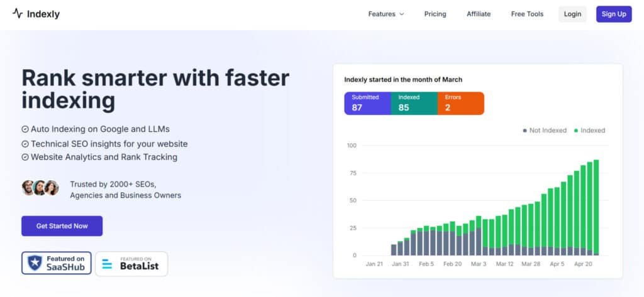Open the Free Tools menu item
Viewport: 644px width, 297px height.
(x=526, y=14)
